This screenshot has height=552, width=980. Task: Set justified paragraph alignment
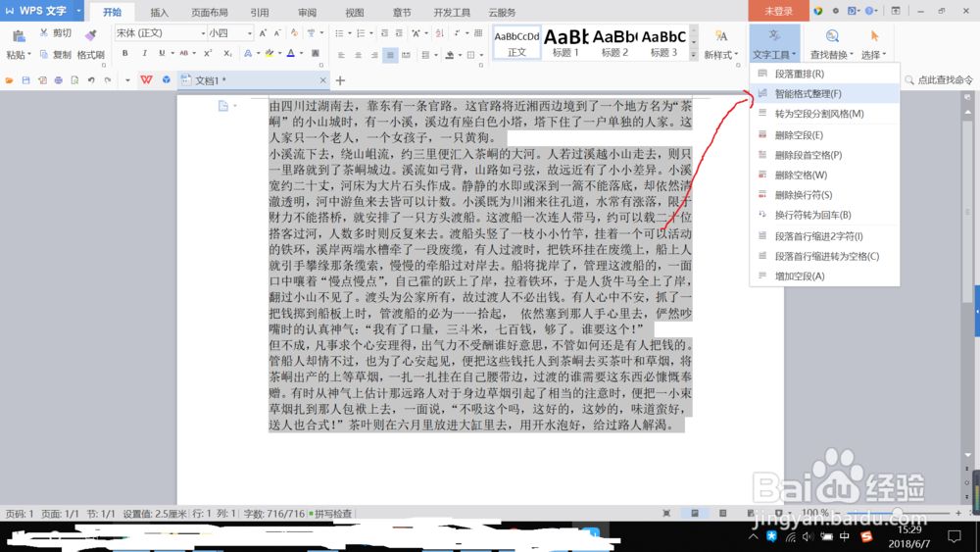click(x=390, y=55)
